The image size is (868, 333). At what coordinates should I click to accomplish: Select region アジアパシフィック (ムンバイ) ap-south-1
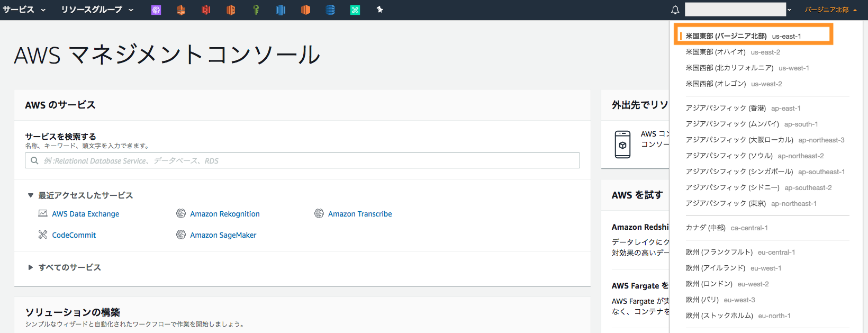pos(752,124)
